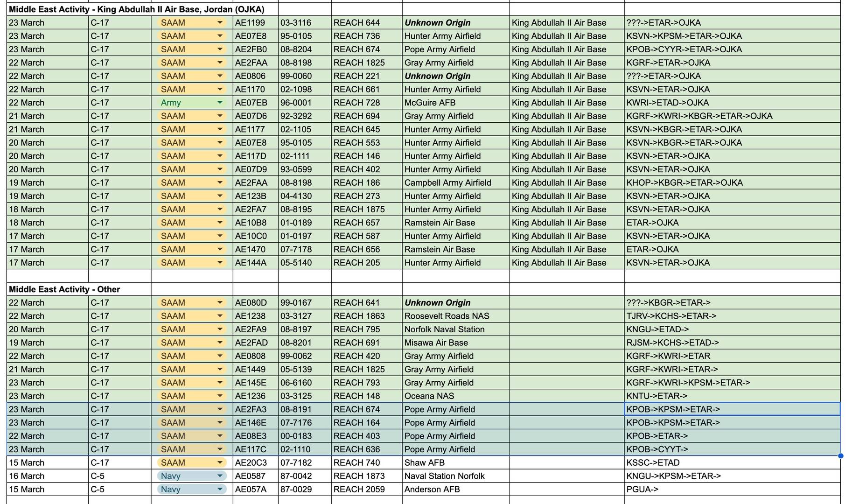Select the McGuire AFB origin cell

430,103
